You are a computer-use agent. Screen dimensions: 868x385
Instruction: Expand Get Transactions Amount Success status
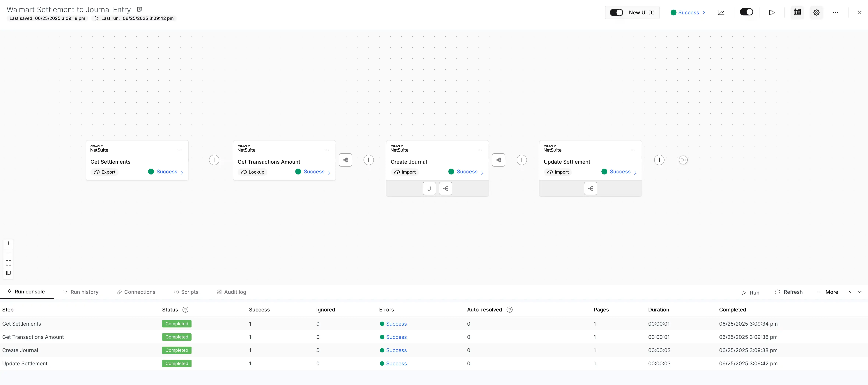click(x=313, y=172)
